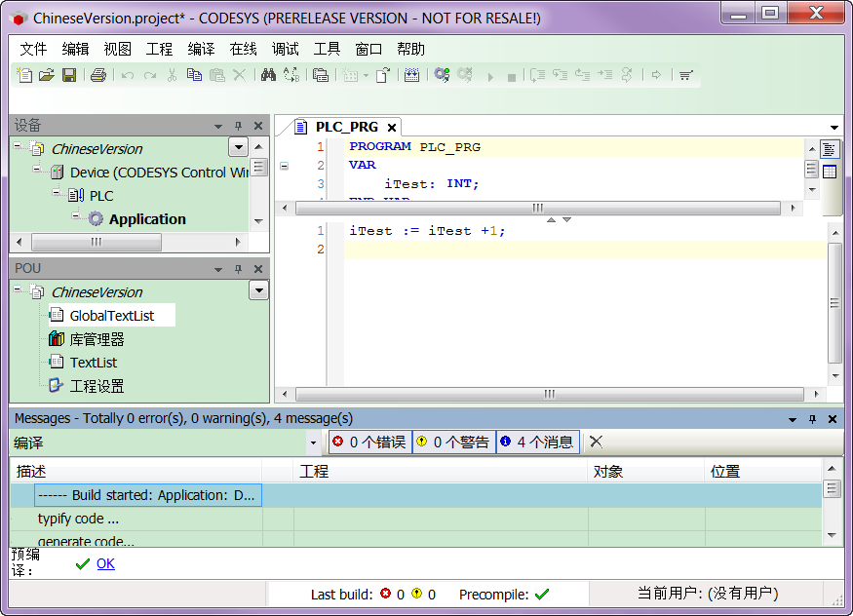Collapse the PLC tree node
The image size is (853, 616).
(56, 192)
